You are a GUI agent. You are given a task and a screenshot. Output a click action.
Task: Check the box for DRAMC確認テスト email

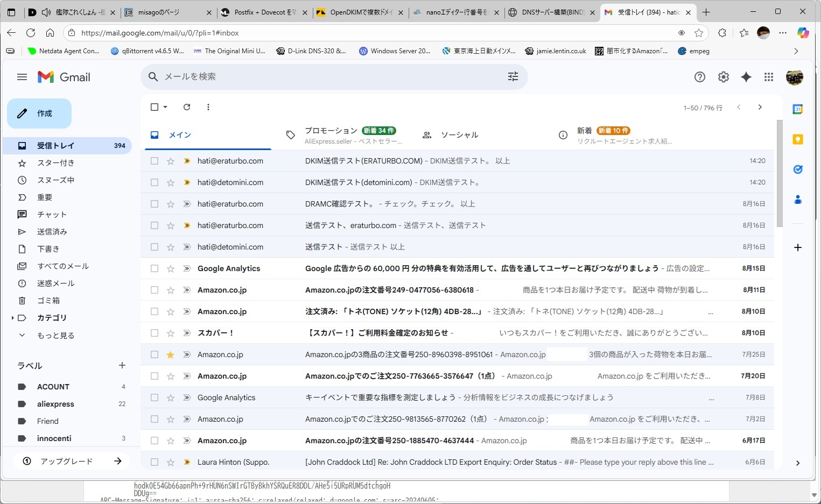(x=155, y=204)
